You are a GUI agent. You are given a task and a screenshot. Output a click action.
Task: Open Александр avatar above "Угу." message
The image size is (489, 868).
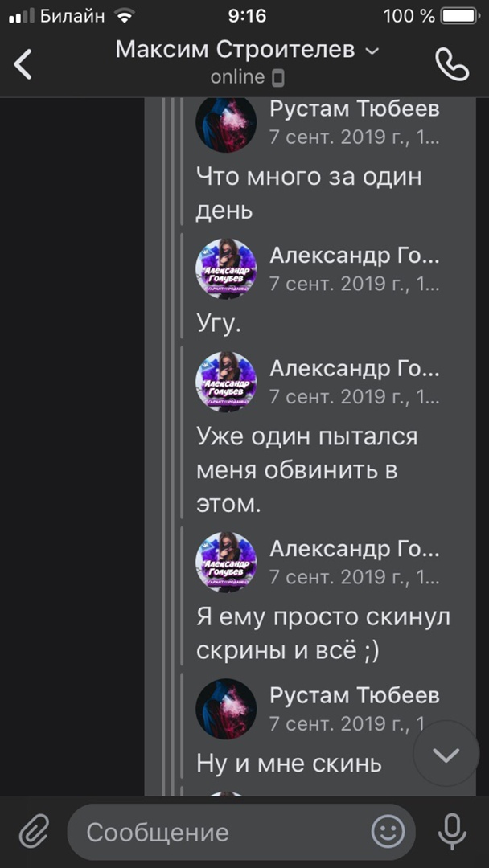pos(226,268)
